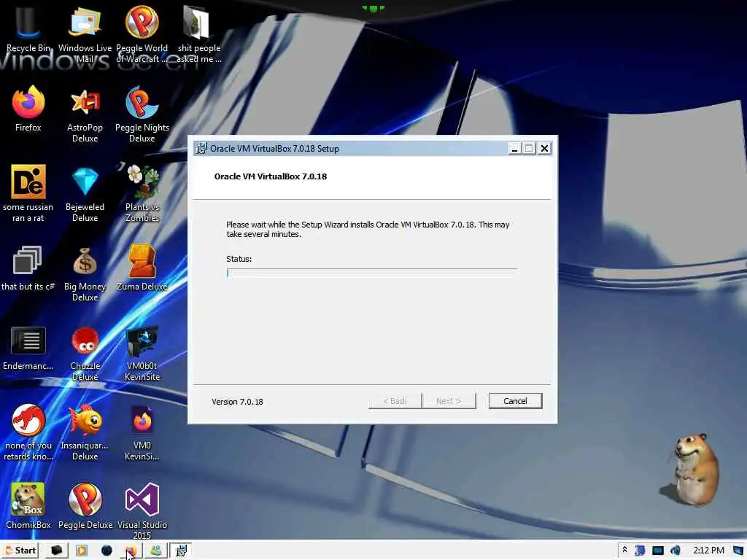This screenshot has height=560, width=747.
Task: Launch Peggle Nights Deluxe
Action: point(142,114)
